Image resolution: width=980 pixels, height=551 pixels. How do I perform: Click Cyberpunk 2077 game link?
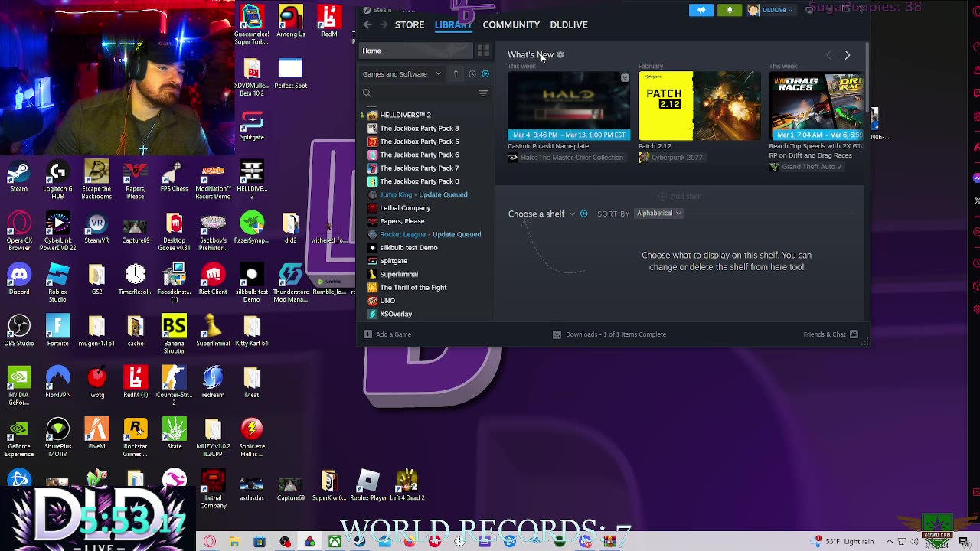[x=677, y=158]
